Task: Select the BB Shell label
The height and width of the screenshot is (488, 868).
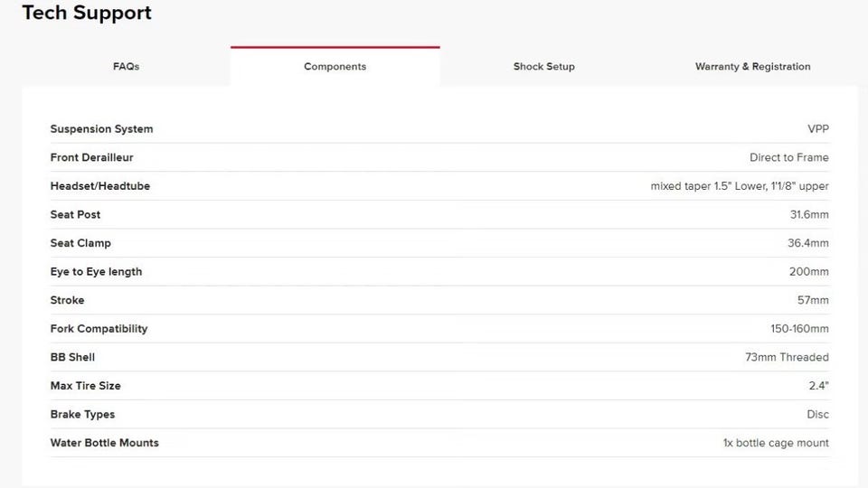Action: coord(72,358)
